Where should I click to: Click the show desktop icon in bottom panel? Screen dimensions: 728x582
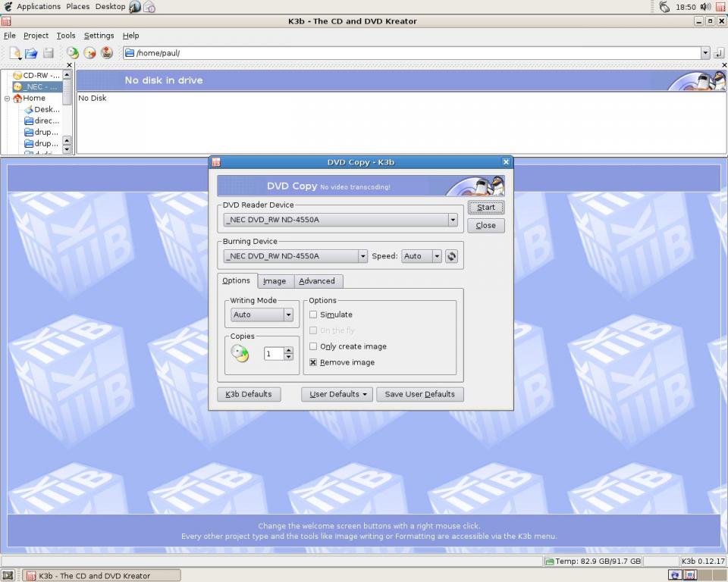click(8, 575)
